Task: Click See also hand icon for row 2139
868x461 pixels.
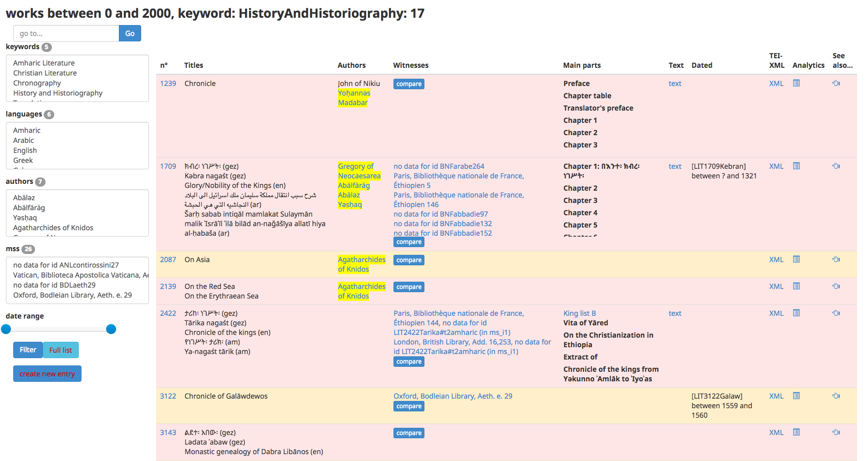Action: [836, 286]
